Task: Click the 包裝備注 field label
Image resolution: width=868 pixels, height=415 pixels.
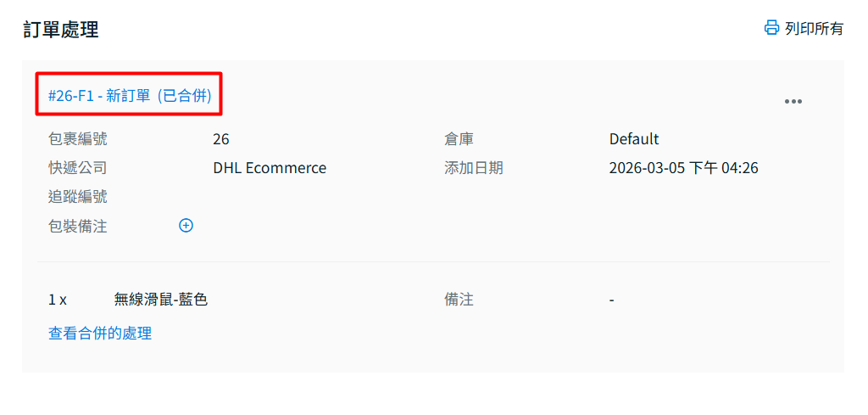Action: [x=78, y=227]
